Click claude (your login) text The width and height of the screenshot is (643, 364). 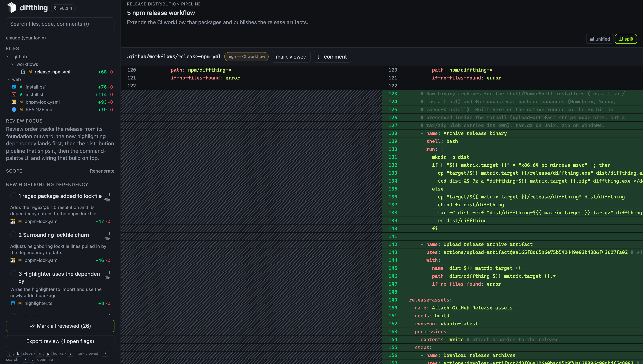tap(26, 38)
